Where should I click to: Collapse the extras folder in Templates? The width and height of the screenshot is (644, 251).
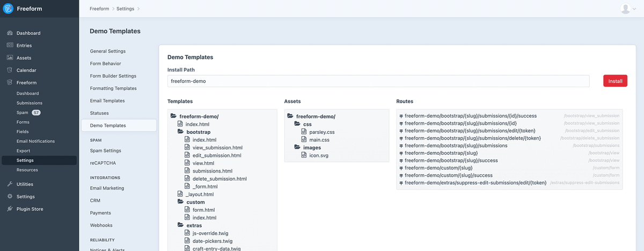[181, 226]
